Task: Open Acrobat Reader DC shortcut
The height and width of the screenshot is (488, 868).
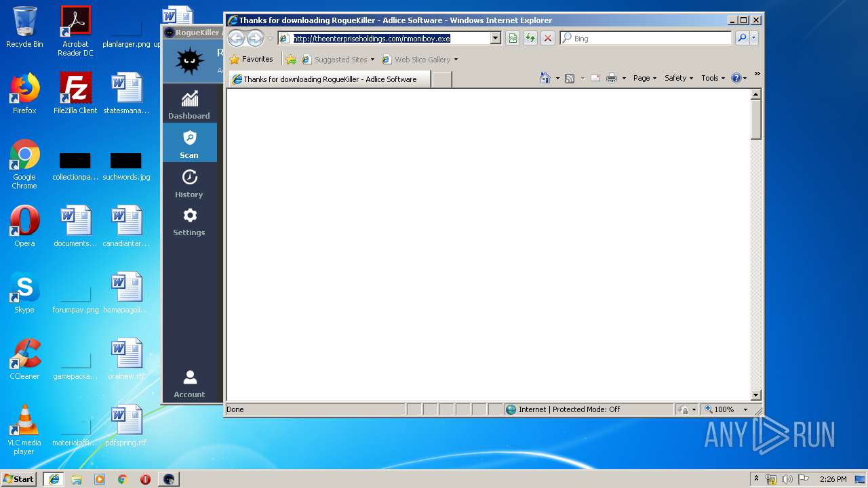Action: pos(75,31)
